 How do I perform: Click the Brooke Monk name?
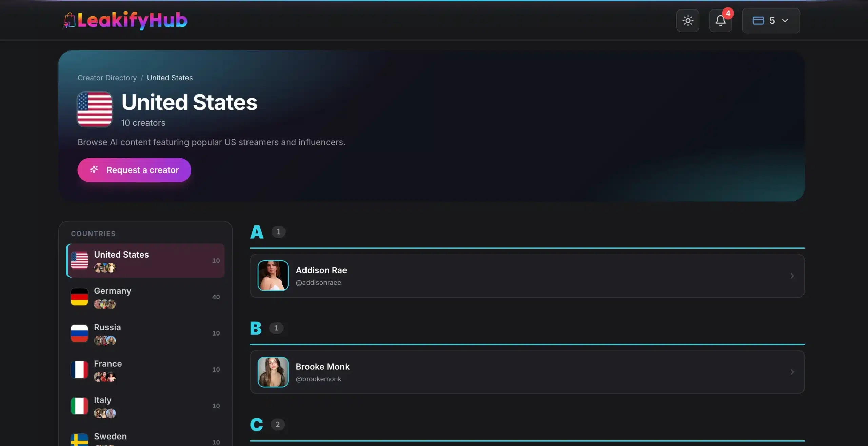coord(322,366)
